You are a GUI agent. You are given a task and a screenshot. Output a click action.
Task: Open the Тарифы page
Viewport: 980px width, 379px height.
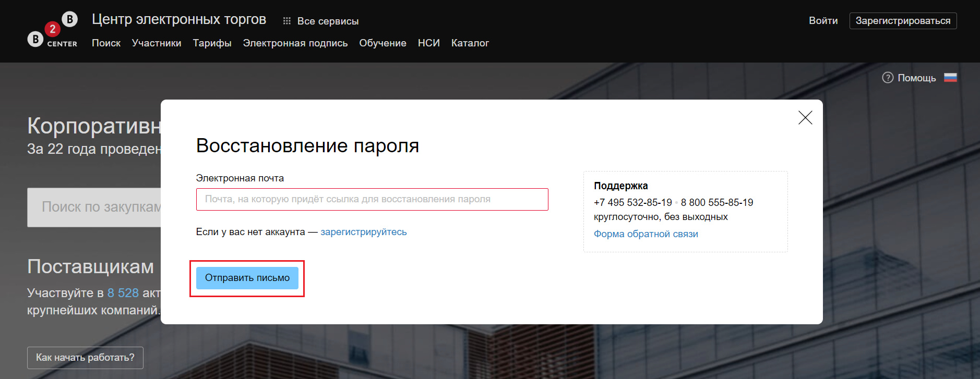[x=212, y=43]
